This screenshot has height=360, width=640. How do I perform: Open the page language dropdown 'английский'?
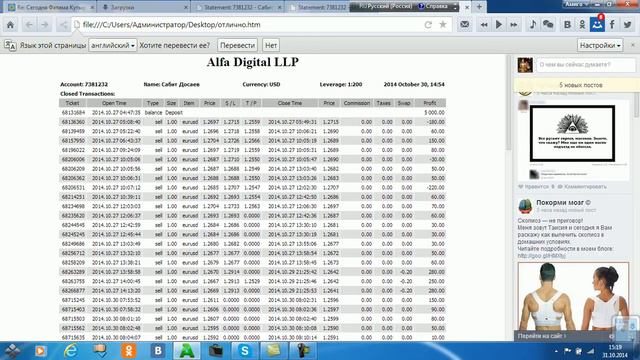point(113,45)
